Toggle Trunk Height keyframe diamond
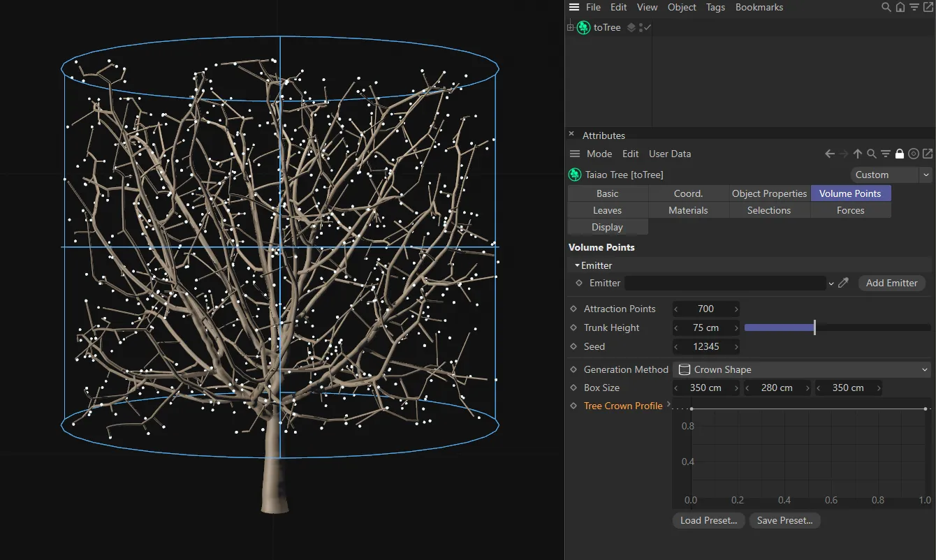Screen dimensions: 936x560 pos(573,327)
